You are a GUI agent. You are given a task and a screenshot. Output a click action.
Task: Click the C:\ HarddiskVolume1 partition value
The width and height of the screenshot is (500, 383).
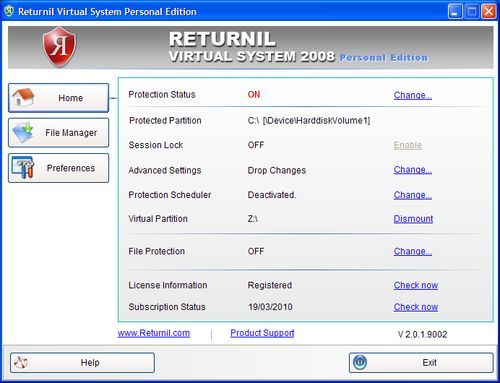309,120
